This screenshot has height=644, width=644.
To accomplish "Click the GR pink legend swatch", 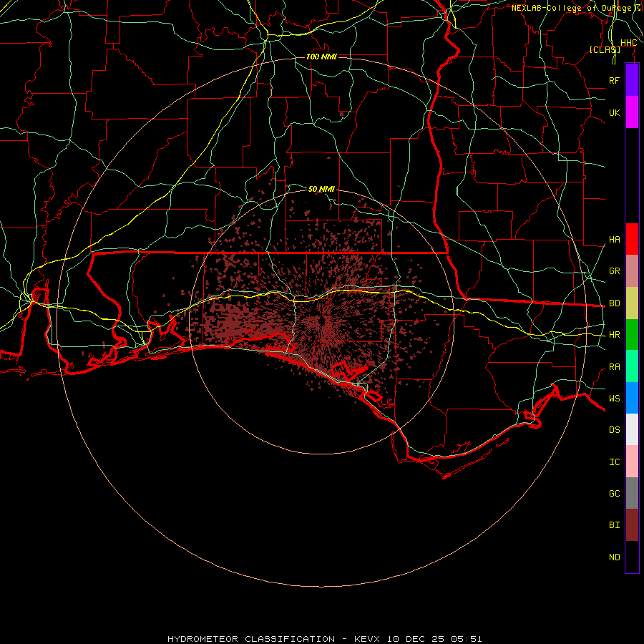I will click(x=632, y=270).
